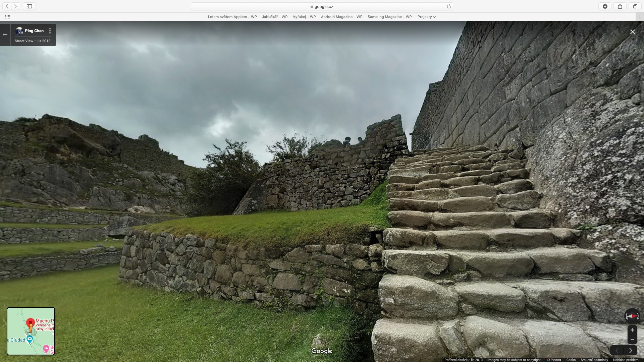Go to the previous photo arrow
This screenshot has height=362, width=644.
(x=617, y=350)
